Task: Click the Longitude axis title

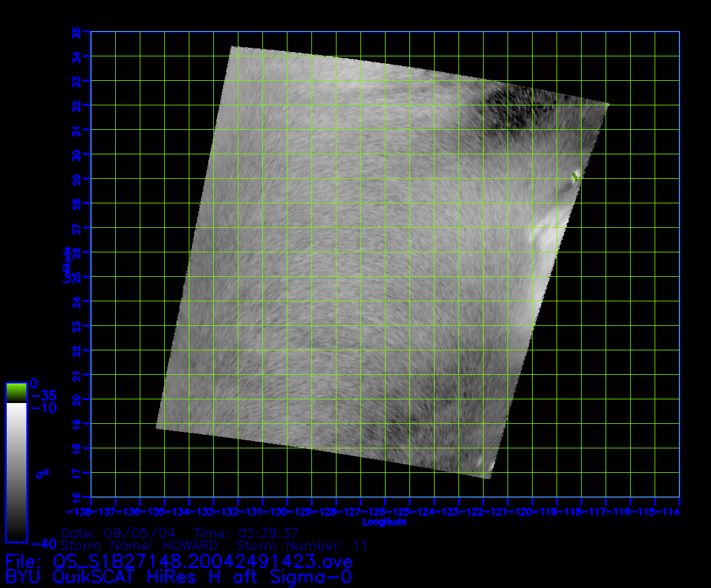Action: [x=384, y=522]
